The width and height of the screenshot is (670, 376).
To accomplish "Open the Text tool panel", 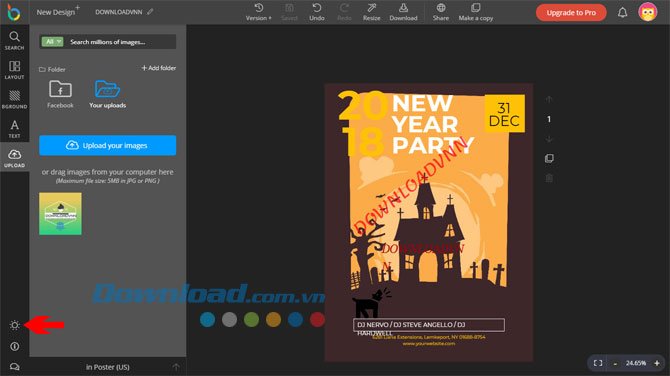I will point(15,129).
